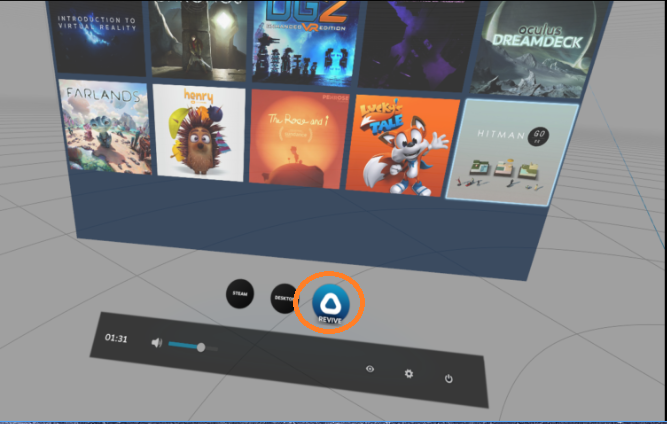Open the dark purple game tile
667x424 pixels.
418,46
